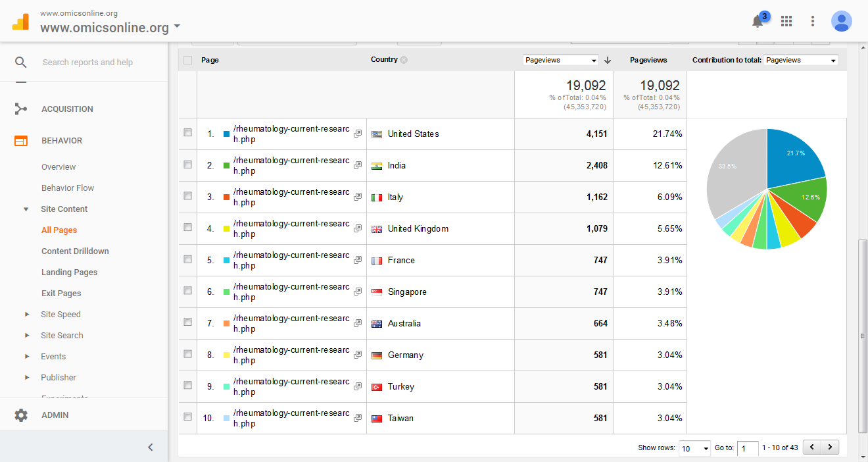868x462 pixels.
Task: Click the Behavior section icon
Action: [x=21, y=141]
